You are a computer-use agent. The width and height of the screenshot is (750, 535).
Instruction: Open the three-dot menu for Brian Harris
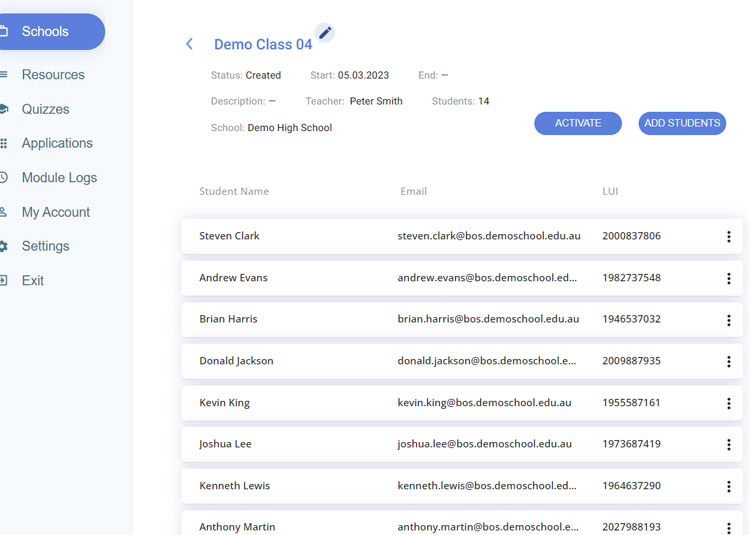click(728, 320)
